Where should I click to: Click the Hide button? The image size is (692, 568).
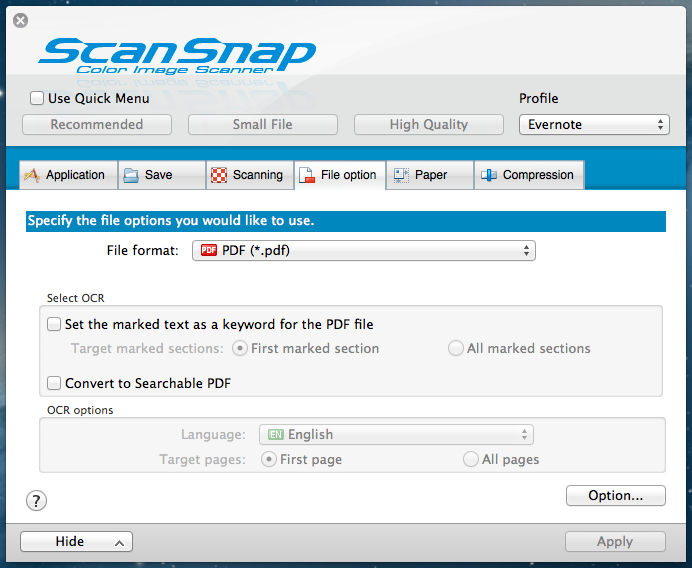pos(76,542)
